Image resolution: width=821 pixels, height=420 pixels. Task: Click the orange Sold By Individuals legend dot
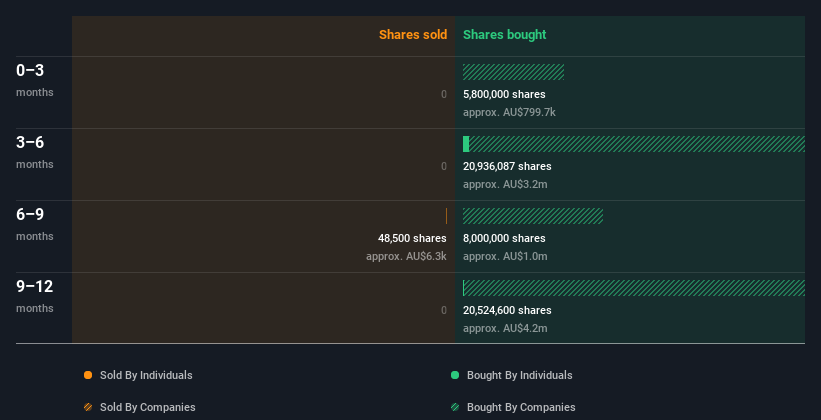88,375
